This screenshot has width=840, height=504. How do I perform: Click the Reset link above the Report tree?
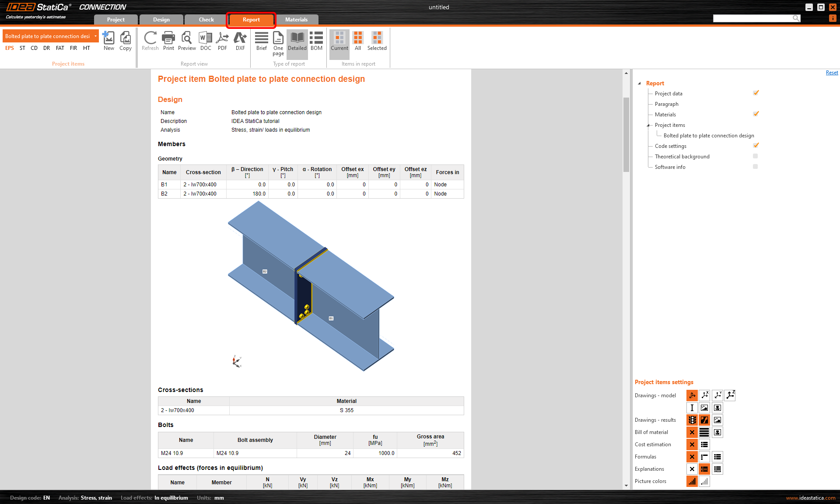tap(832, 72)
